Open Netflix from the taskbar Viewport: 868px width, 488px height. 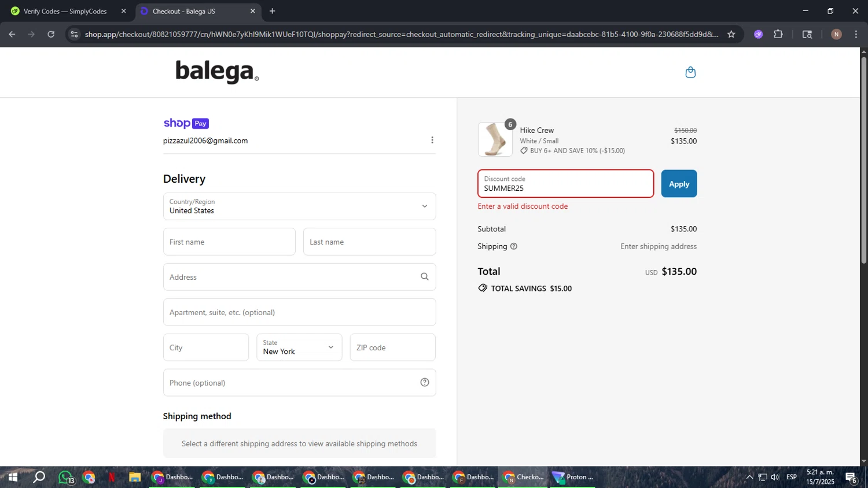[x=112, y=478]
